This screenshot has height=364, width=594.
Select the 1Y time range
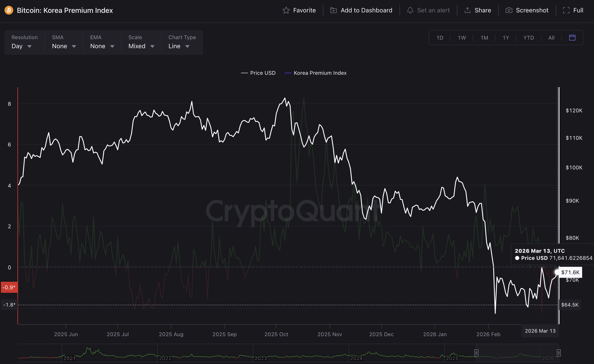506,38
